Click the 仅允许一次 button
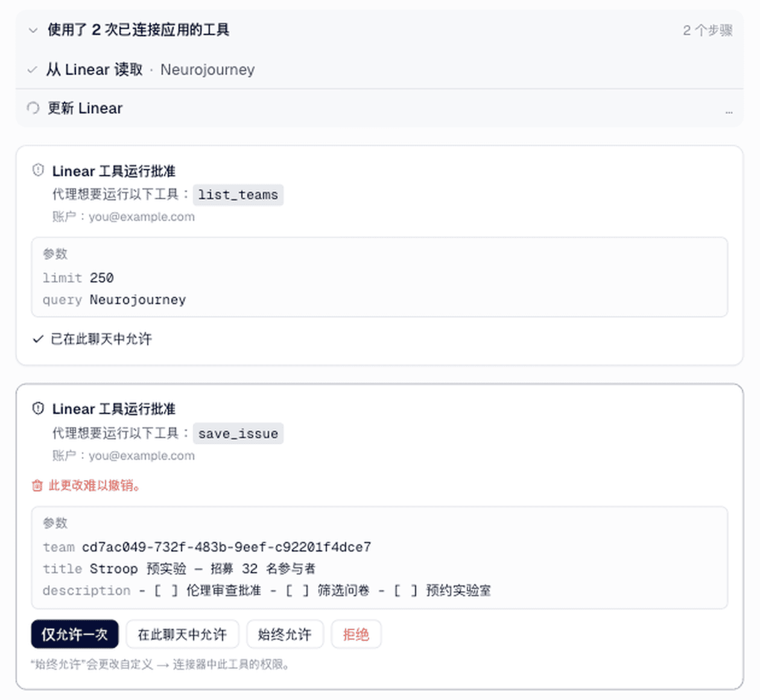 coord(75,634)
